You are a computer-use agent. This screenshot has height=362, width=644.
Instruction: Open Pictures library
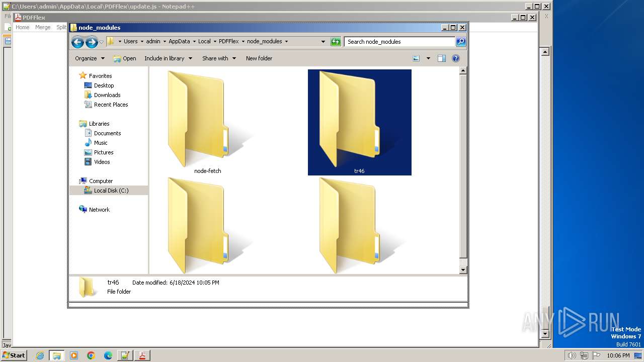point(104,152)
